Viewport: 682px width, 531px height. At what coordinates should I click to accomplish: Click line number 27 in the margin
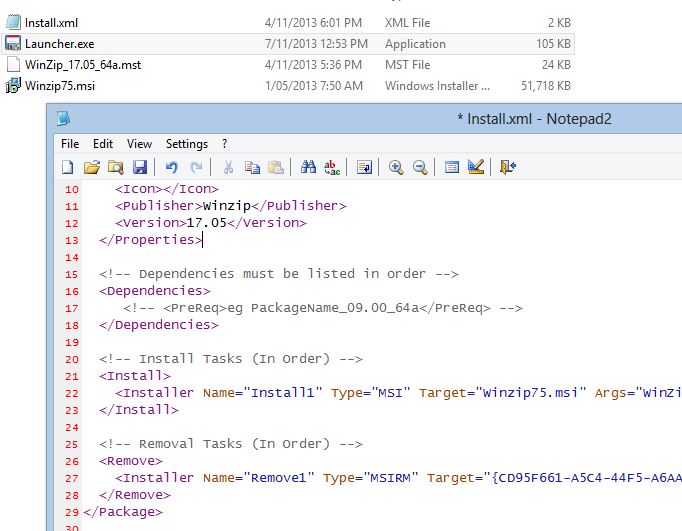tap(72, 478)
